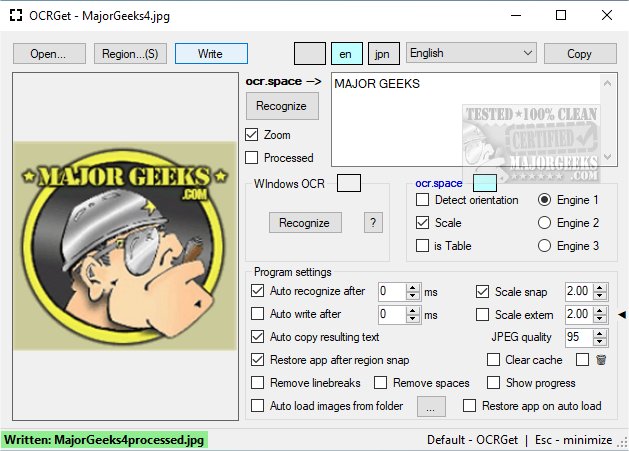Click the Scale snap 2.00 field
This screenshot has width=629, height=451.
click(579, 292)
